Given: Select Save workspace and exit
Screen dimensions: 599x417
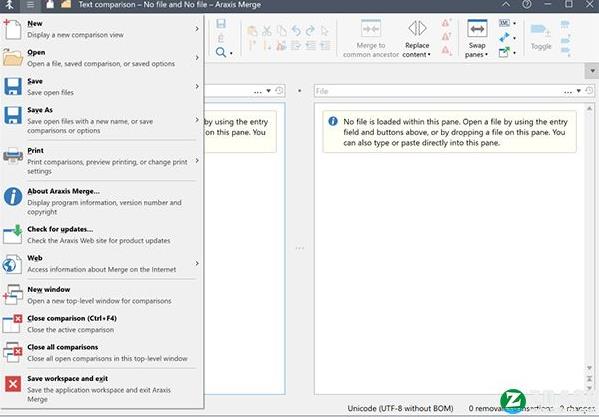Looking at the screenshot, I should point(101,389).
